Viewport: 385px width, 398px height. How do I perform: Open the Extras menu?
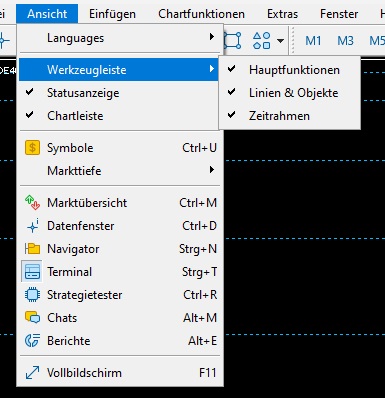282,14
